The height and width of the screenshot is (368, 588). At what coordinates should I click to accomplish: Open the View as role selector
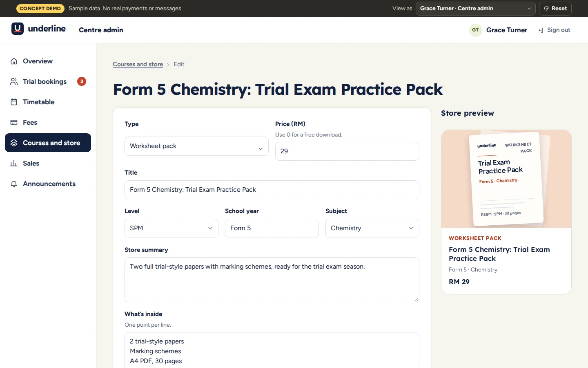click(475, 8)
